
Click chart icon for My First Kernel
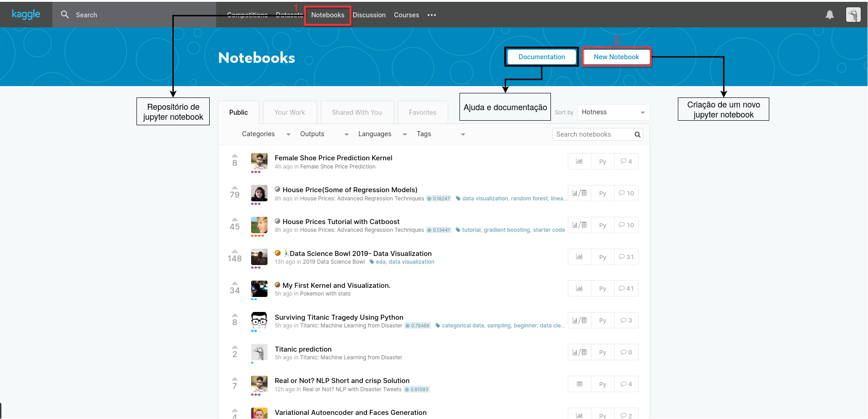580,288
